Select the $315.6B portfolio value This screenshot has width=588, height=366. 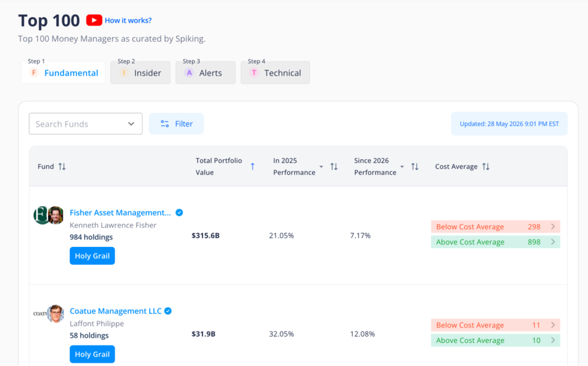[x=206, y=235]
